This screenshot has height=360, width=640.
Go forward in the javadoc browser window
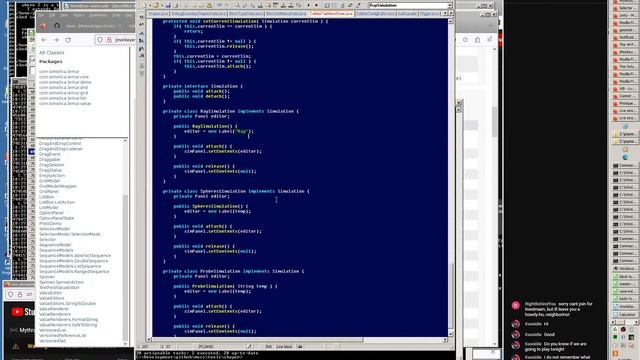pos(56,40)
